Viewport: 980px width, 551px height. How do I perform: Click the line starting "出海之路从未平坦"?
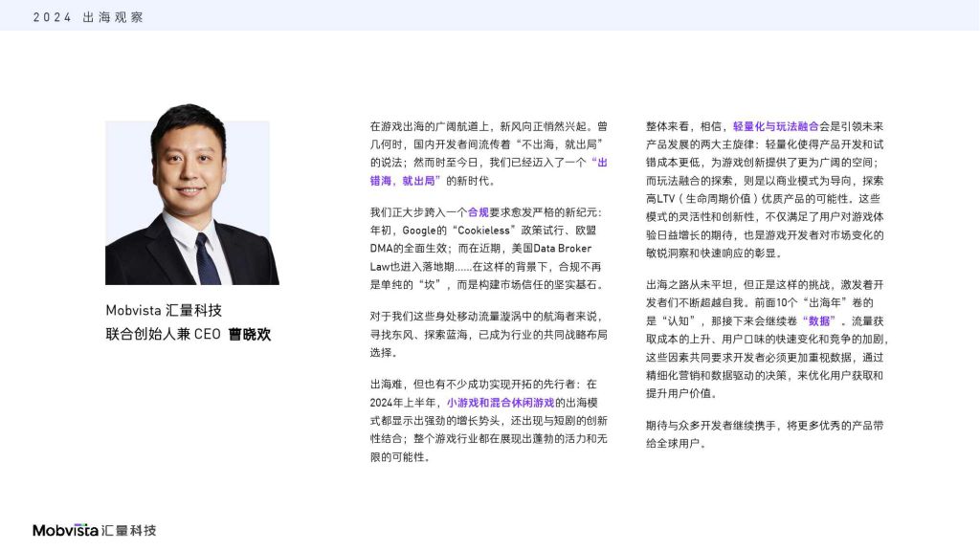click(x=765, y=285)
